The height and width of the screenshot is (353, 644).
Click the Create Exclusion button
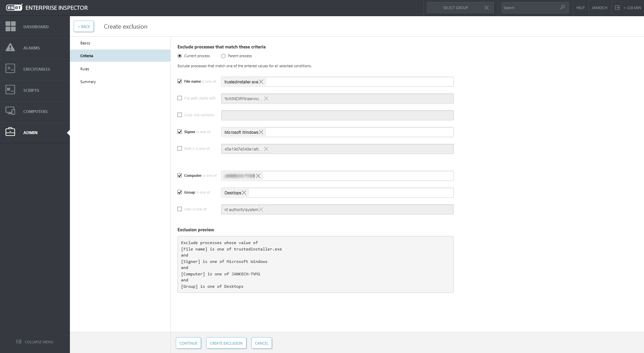coord(226,343)
